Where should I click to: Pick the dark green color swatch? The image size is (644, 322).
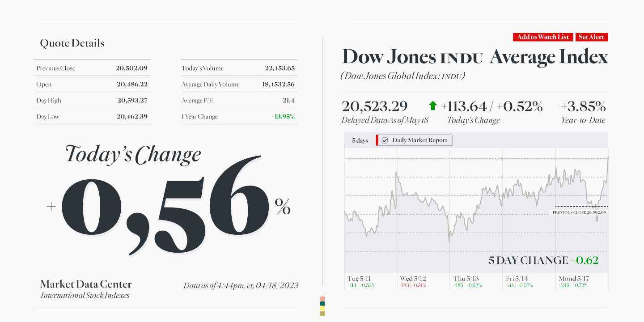point(322,304)
